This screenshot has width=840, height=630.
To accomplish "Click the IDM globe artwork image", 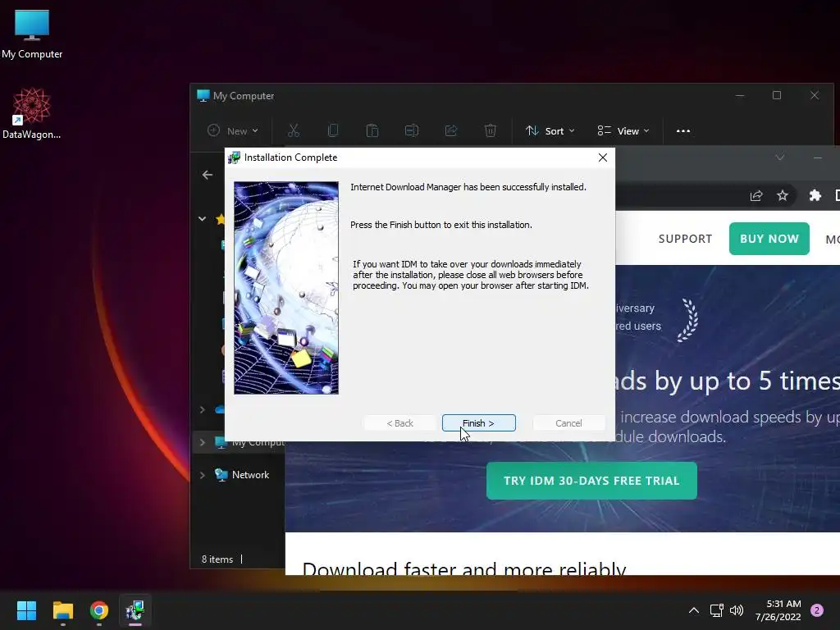I will pos(286,288).
